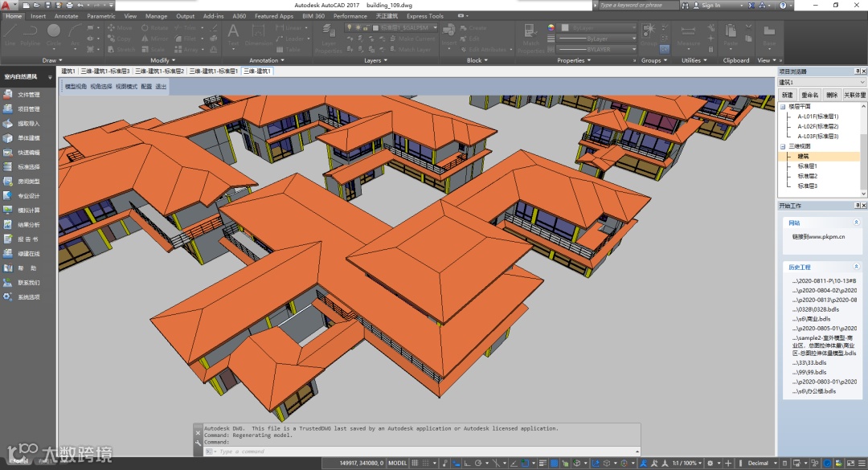868x470 pixels.
Task: Select the Arc draw tool
Action: tap(75, 35)
